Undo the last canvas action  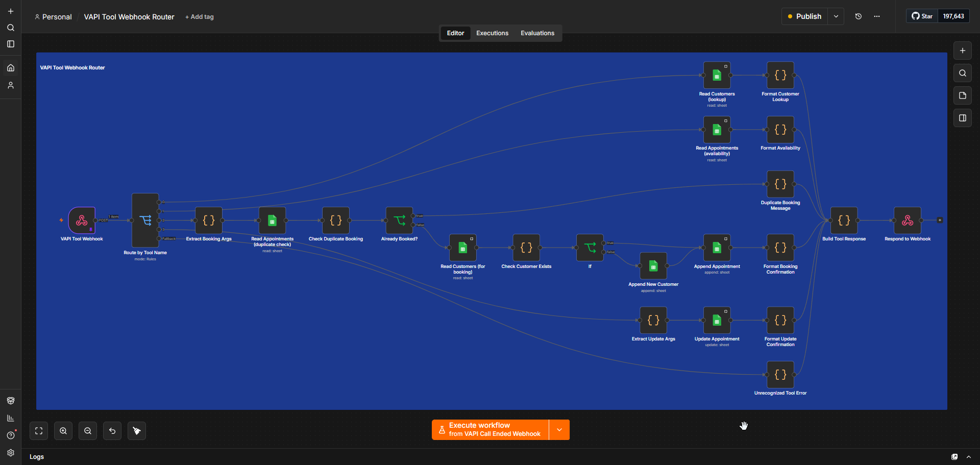point(112,431)
